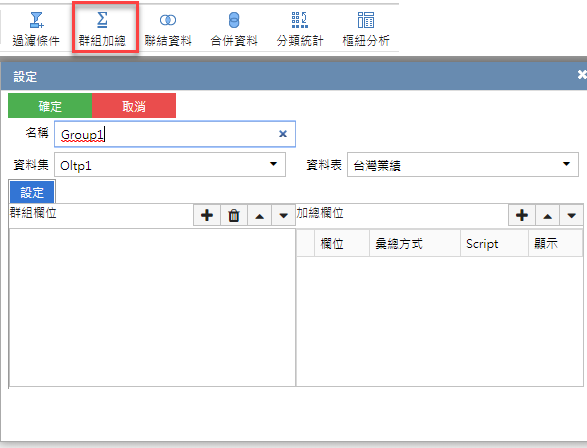Delete group field with trash icon
Screen dimensions: 587x448
(x=234, y=215)
